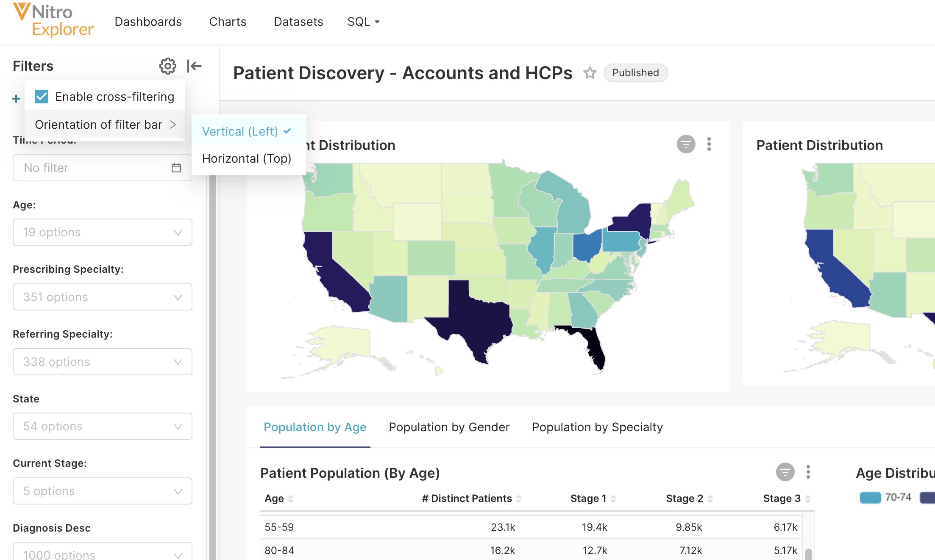The width and height of the screenshot is (935, 560).
Task: Expand the Age filter dropdown
Action: click(102, 232)
